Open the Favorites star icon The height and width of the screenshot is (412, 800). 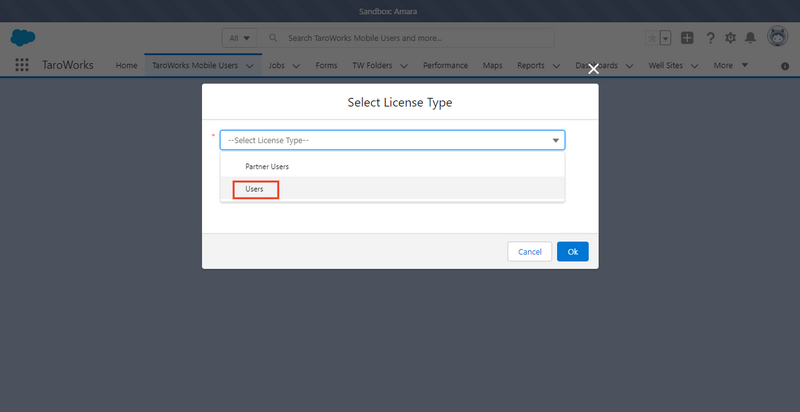652,38
